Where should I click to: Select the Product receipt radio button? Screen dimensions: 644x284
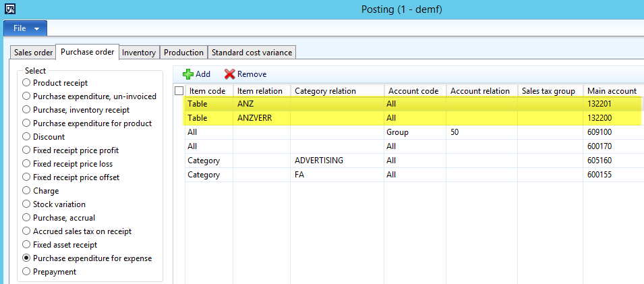[26, 83]
